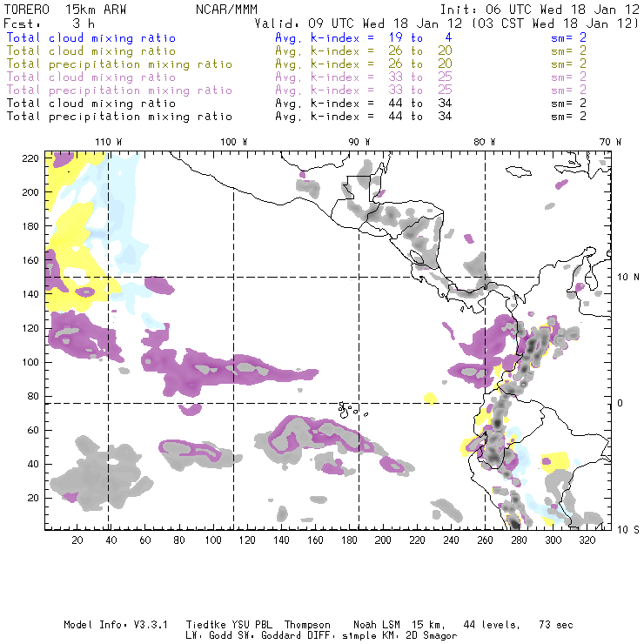Click the '90 W' longitude label
This screenshot has width=644, height=644.
pos(359,142)
